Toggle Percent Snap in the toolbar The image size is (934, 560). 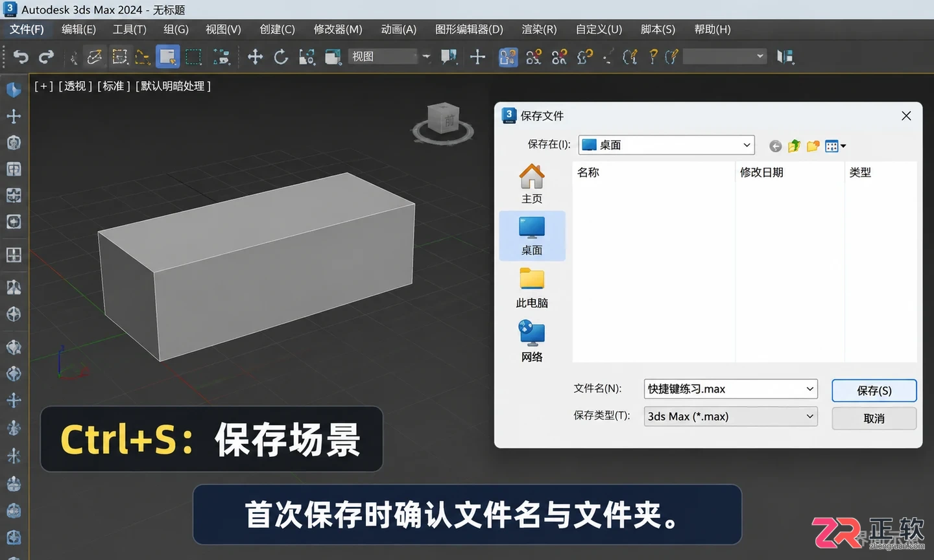point(559,57)
